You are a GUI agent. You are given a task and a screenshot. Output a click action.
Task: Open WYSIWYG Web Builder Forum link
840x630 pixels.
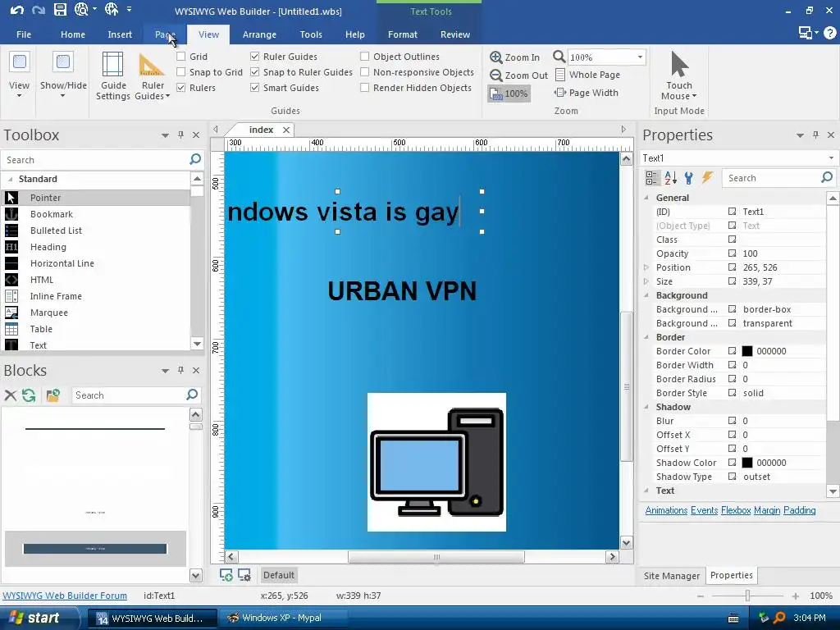tap(65, 596)
